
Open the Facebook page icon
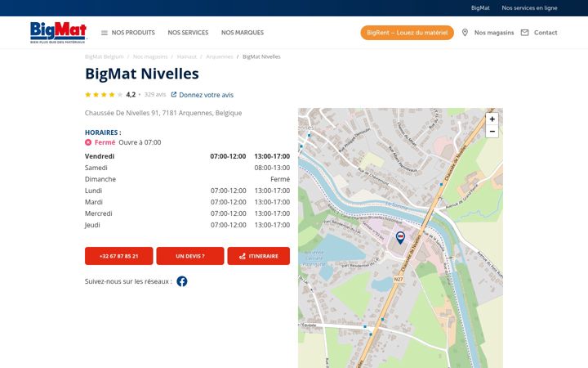[182, 281]
